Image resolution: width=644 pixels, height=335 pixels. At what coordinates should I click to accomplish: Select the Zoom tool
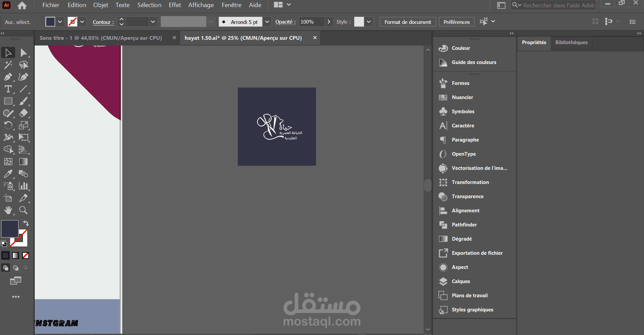23,210
